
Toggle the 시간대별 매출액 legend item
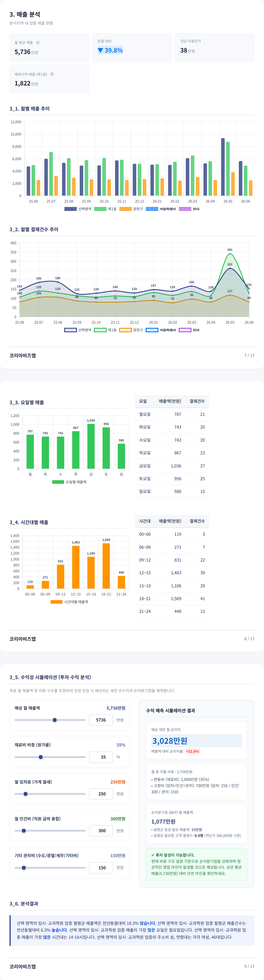click(69, 602)
